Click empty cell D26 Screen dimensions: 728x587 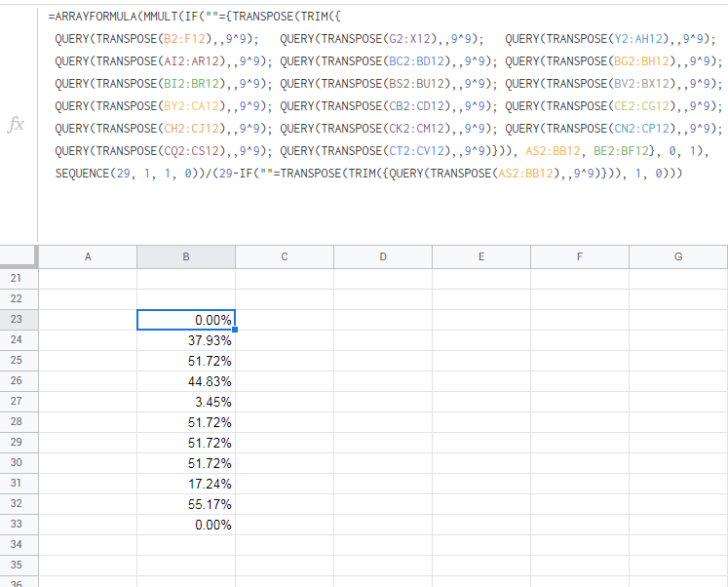tap(383, 381)
